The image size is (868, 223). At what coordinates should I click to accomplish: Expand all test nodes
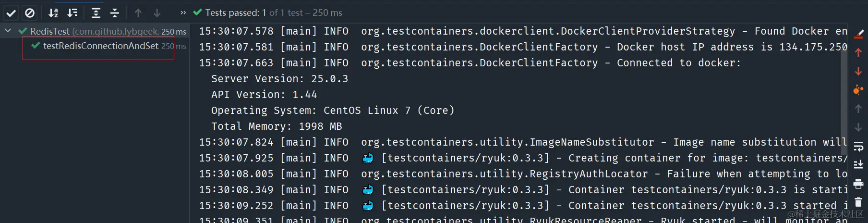click(96, 13)
